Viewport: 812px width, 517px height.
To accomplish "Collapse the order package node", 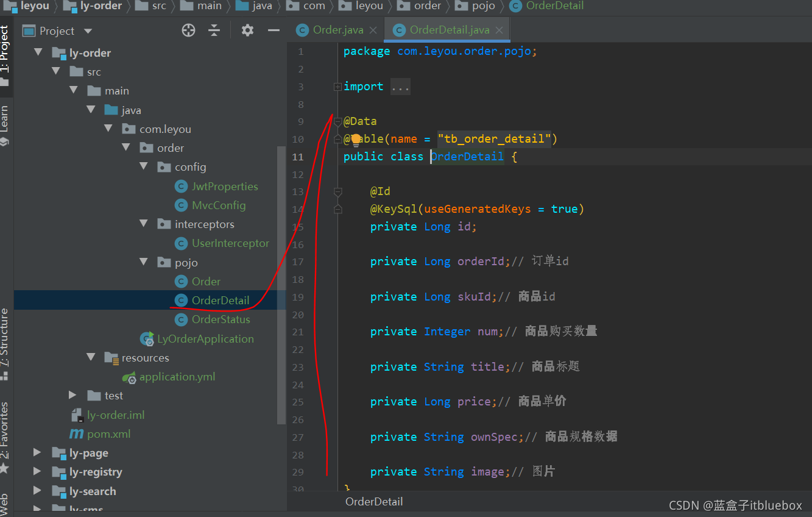I will (x=126, y=148).
